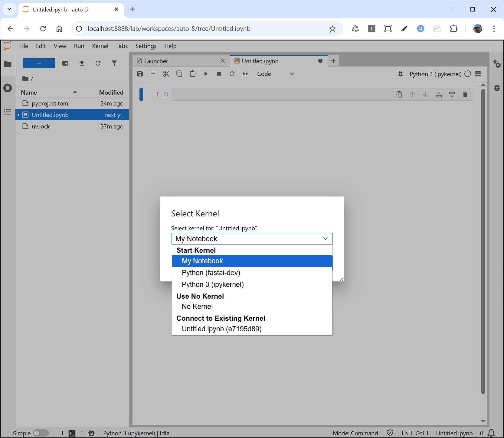Screen dimensions: 504x438
Task: Open the Property Inspector gears panel
Action: click(497, 64)
